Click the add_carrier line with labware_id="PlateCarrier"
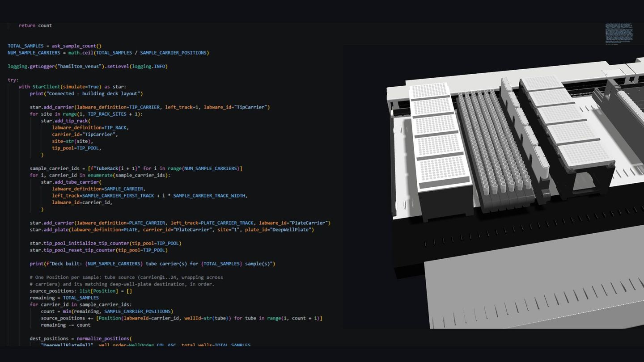This screenshot has width=644, height=362. (x=180, y=223)
